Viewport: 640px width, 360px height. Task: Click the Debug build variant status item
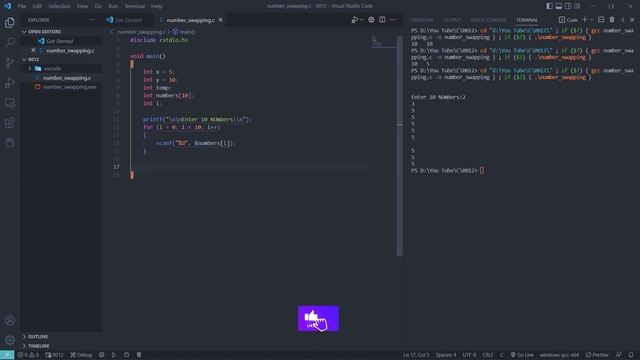click(x=81, y=355)
